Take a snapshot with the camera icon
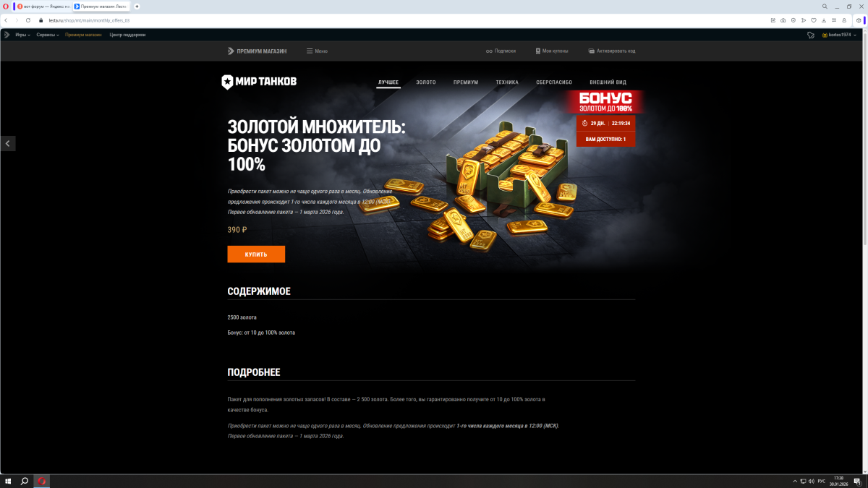The image size is (868, 488). coord(783,20)
